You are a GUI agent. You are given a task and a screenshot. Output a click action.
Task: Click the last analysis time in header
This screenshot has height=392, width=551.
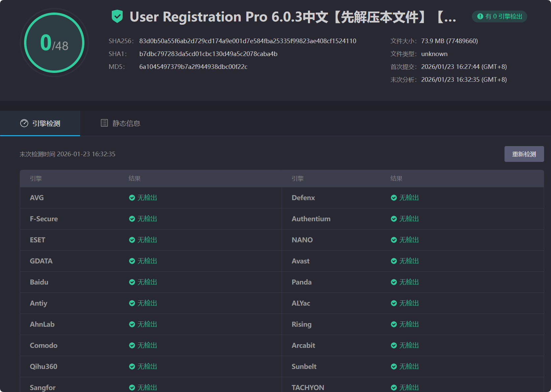click(464, 79)
